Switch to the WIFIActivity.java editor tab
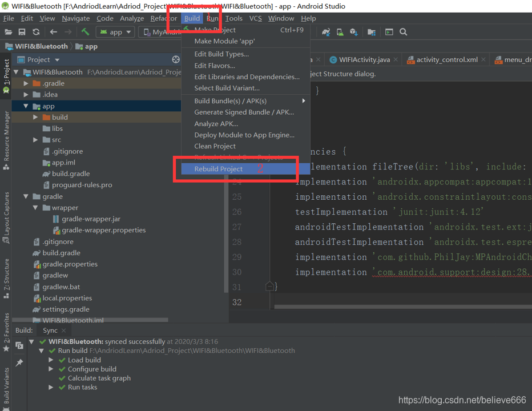This screenshot has height=411, width=532. tap(364, 60)
